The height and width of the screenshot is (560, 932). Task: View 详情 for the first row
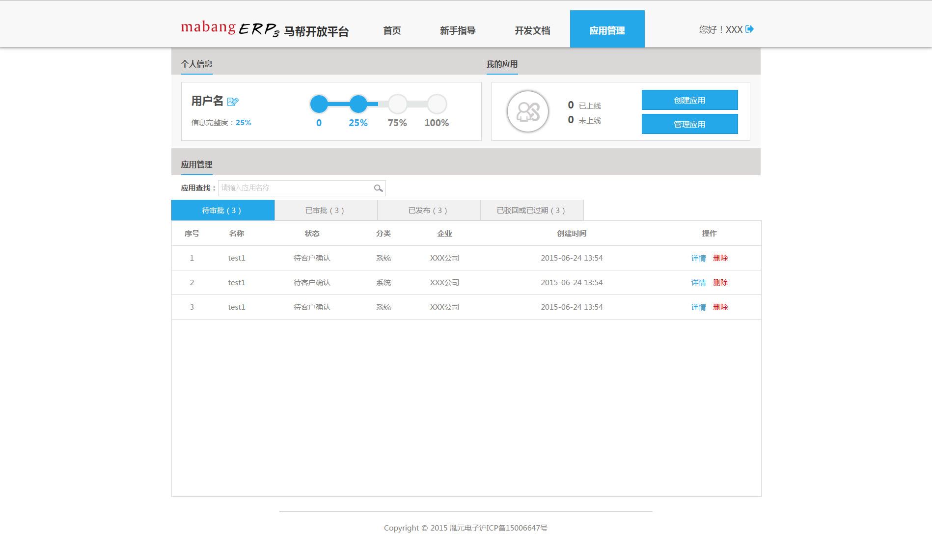(x=698, y=258)
